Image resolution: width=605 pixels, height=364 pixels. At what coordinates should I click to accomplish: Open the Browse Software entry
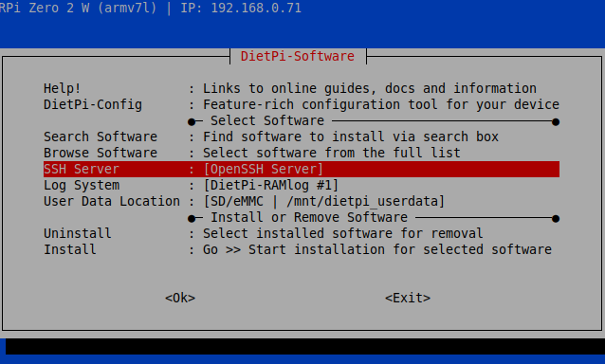[302, 153]
